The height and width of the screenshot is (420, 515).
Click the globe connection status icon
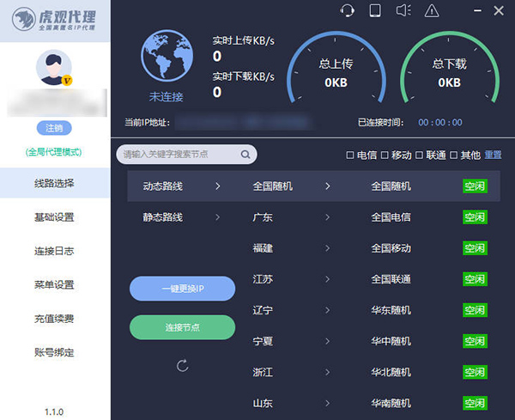(x=167, y=56)
